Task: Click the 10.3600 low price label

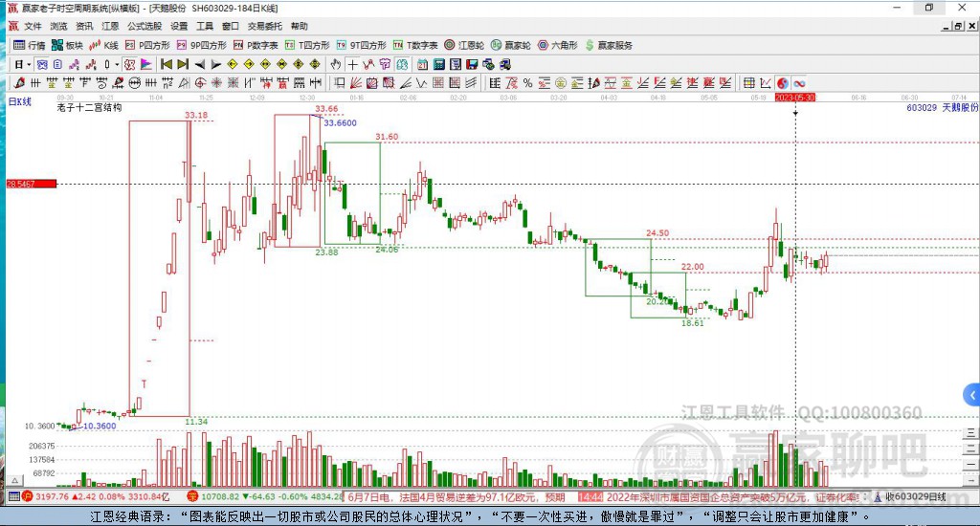Action: pos(100,426)
